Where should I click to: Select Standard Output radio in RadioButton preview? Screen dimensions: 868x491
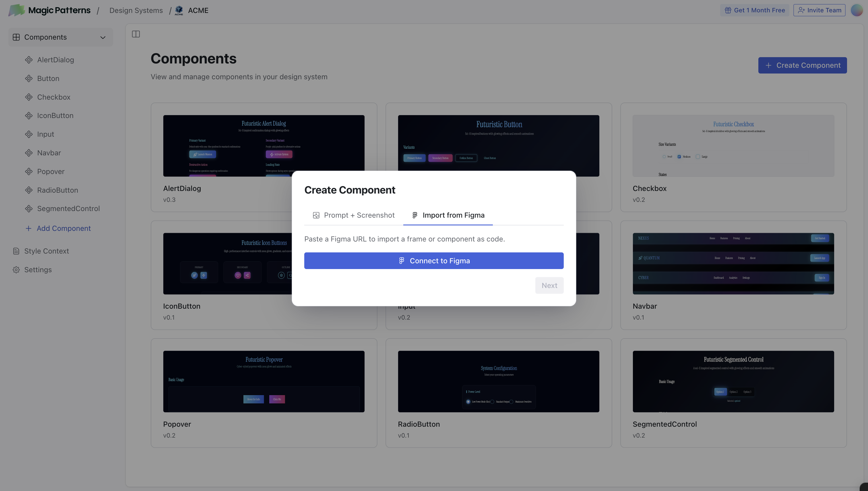click(x=492, y=402)
